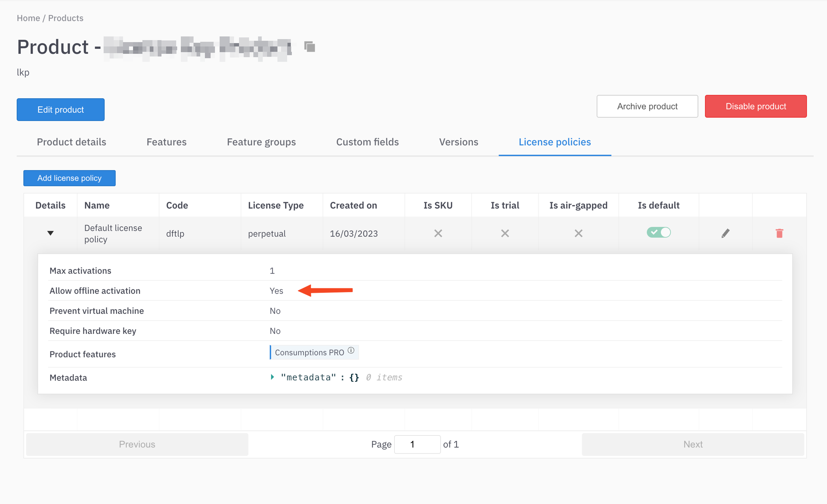This screenshot has height=504, width=827.
Task: Click the Is air-gapped cross mark icon
Action: [x=578, y=233]
